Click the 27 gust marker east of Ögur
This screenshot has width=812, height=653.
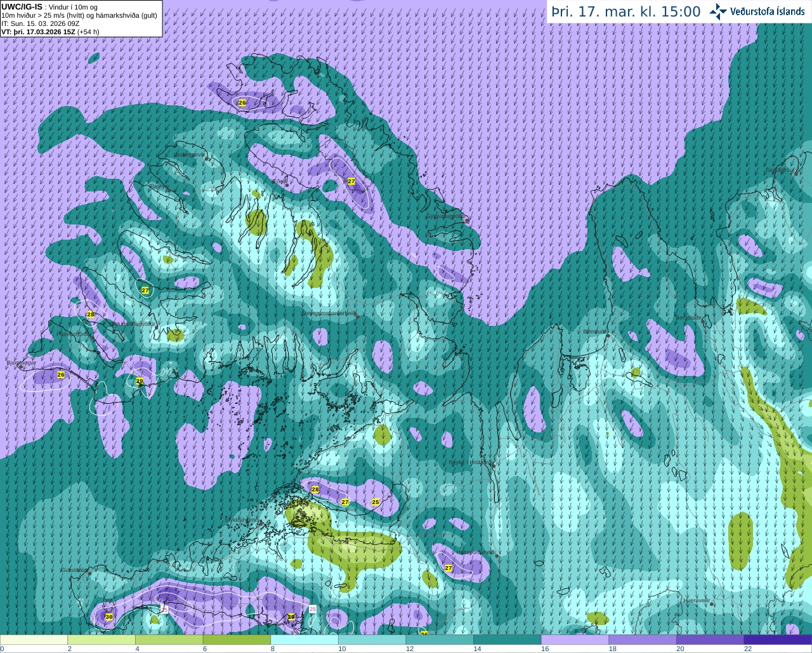[x=351, y=181]
